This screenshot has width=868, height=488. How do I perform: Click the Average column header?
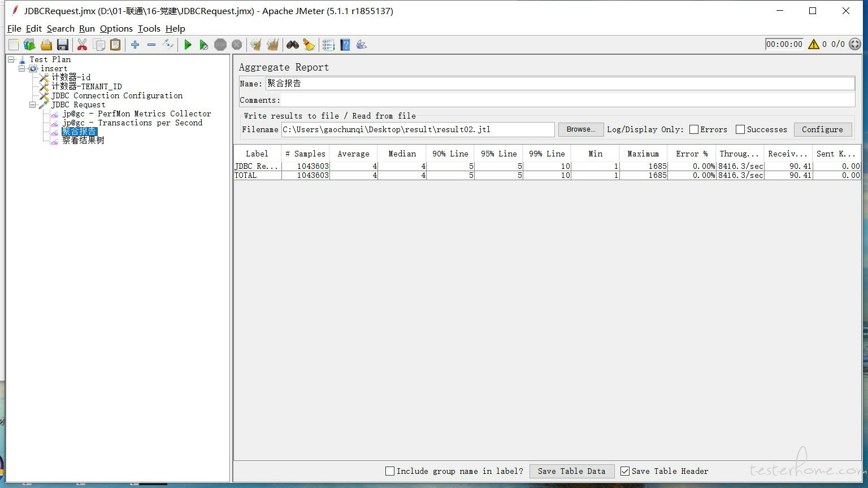pos(354,154)
